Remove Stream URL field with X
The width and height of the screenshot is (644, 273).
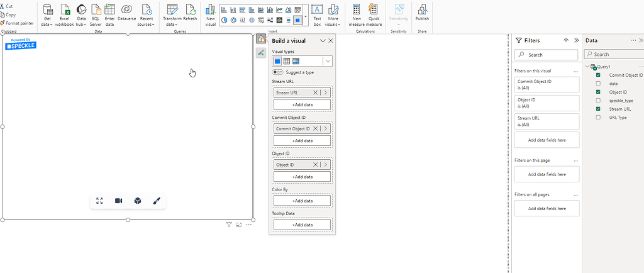pos(316,92)
